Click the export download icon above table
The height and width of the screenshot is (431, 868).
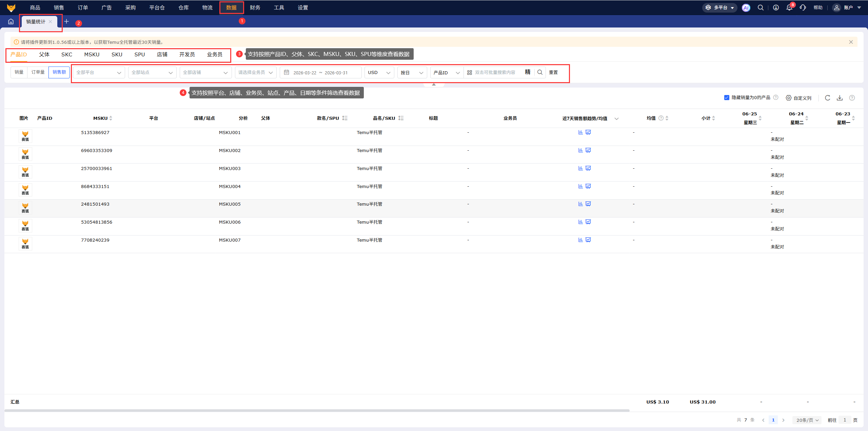coord(840,98)
